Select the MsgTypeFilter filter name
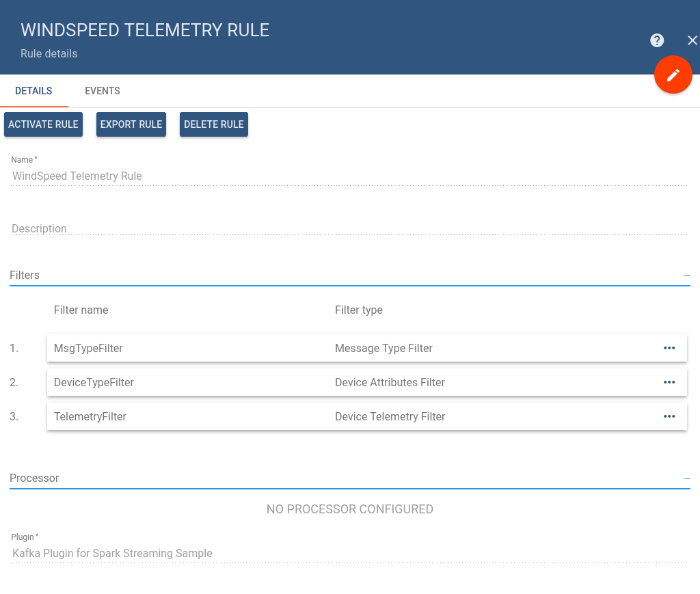The image size is (700, 594). pyautogui.click(x=88, y=348)
